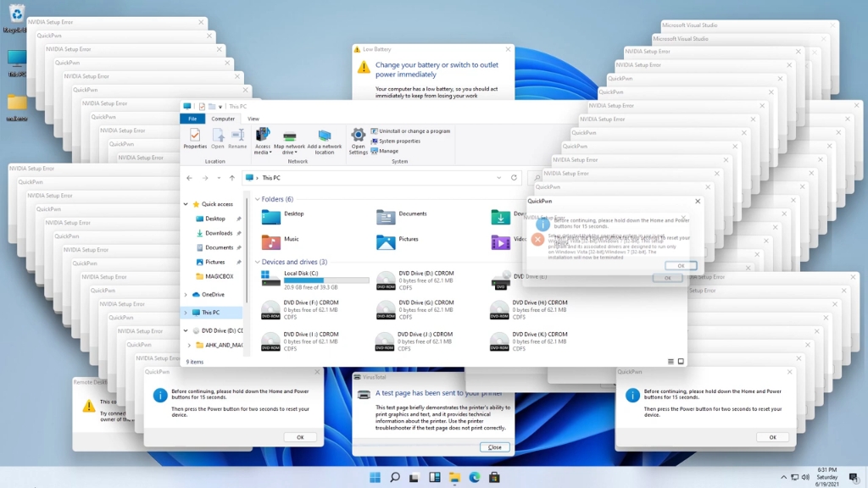
Task: Switch to the Computer ribbon tab
Action: pyautogui.click(x=223, y=119)
